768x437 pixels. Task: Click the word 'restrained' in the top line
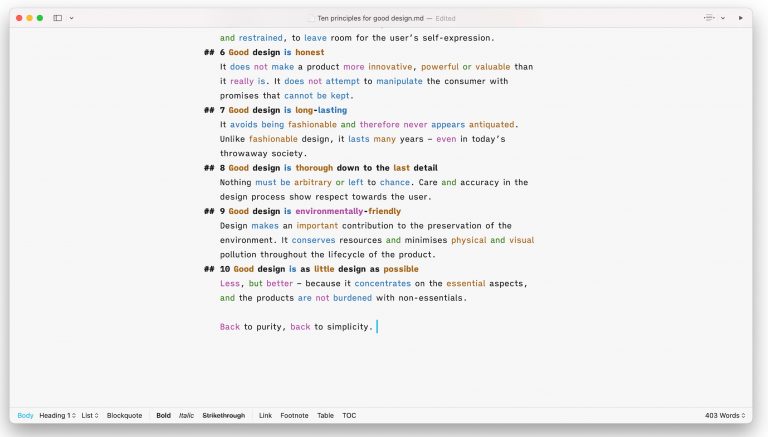click(x=261, y=38)
